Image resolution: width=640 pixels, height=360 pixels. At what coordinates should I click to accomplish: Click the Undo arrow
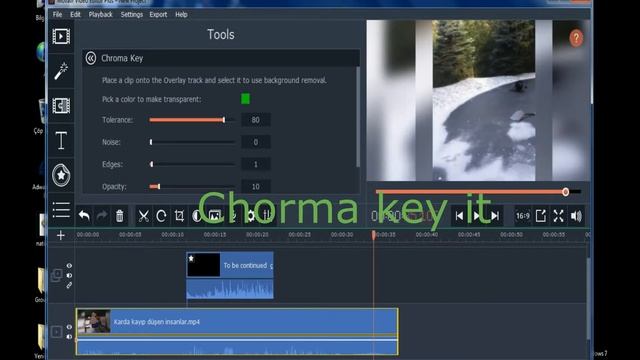pyautogui.click(x=84, y=216)
